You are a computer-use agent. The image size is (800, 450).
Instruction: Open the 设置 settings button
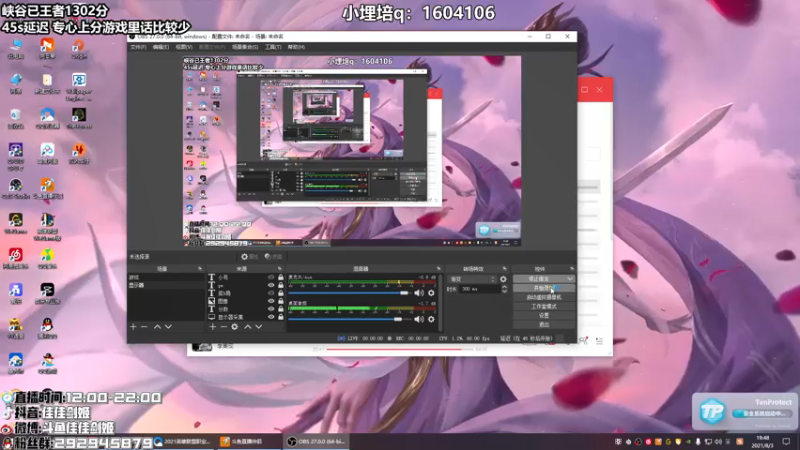(x=544, y=315)
